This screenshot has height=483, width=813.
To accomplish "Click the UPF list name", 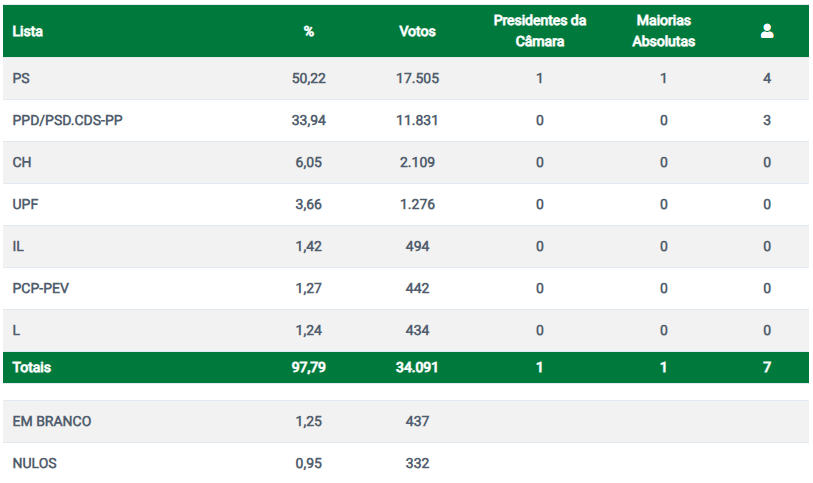I will point(26,204).
